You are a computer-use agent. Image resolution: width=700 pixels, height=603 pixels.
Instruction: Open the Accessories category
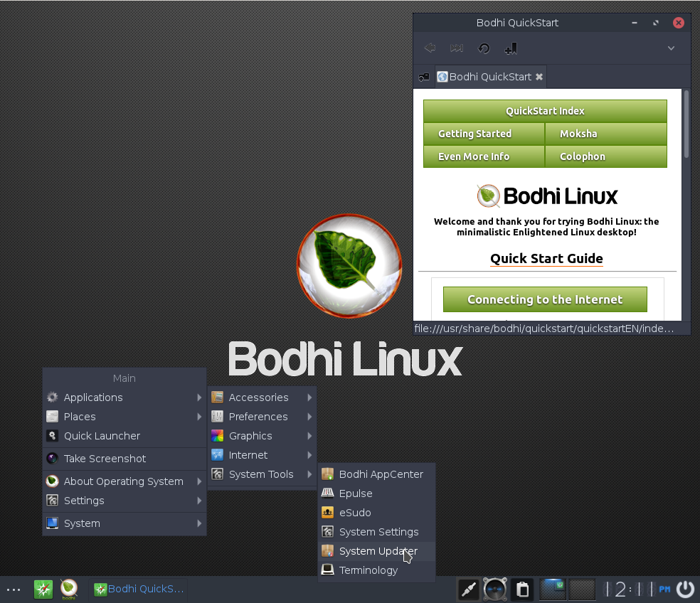[x=262, y=397]
